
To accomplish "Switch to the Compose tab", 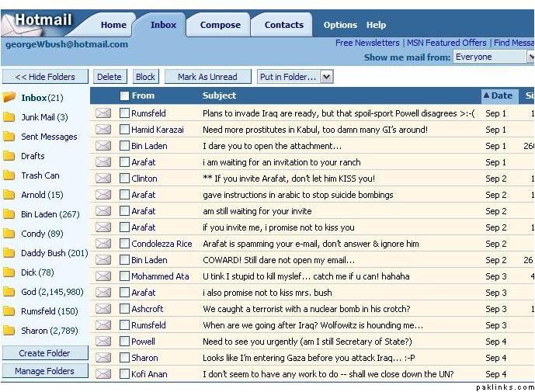I will click(x=220, y=25).
